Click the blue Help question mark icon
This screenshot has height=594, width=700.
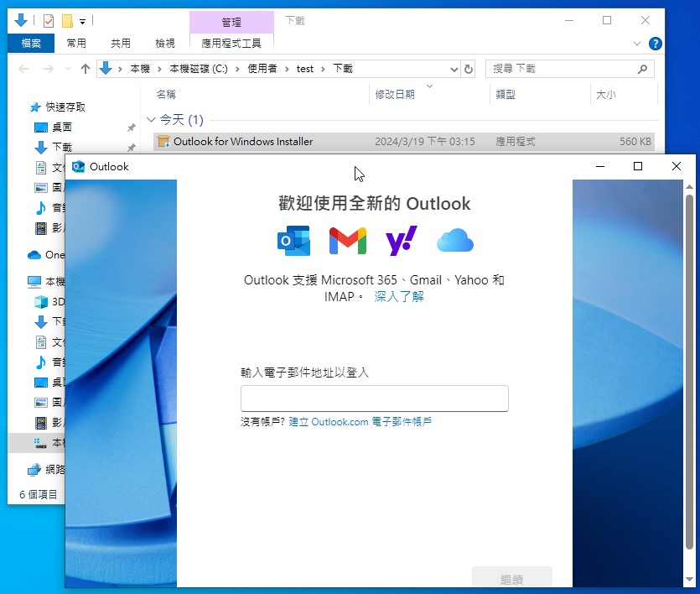(656, 44)
